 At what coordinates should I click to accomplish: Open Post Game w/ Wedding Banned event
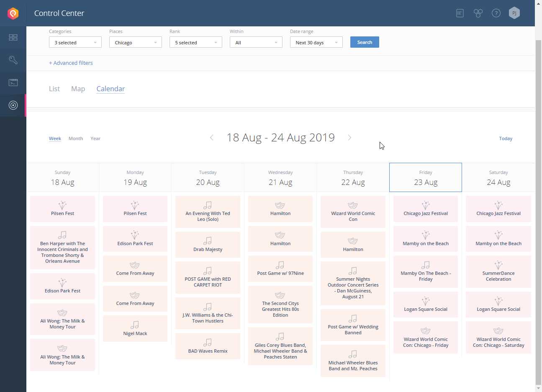[x=353, y=325]
